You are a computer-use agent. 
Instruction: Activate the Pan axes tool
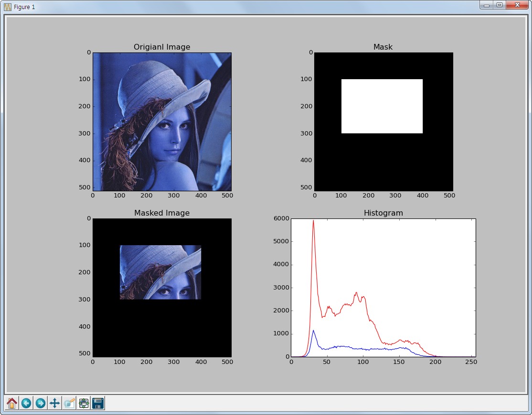point(54,403)
